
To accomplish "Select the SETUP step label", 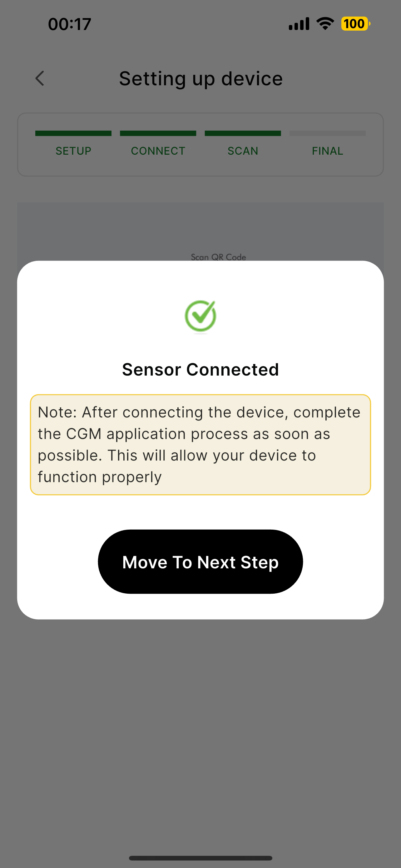I will click(x=73, y=151).
